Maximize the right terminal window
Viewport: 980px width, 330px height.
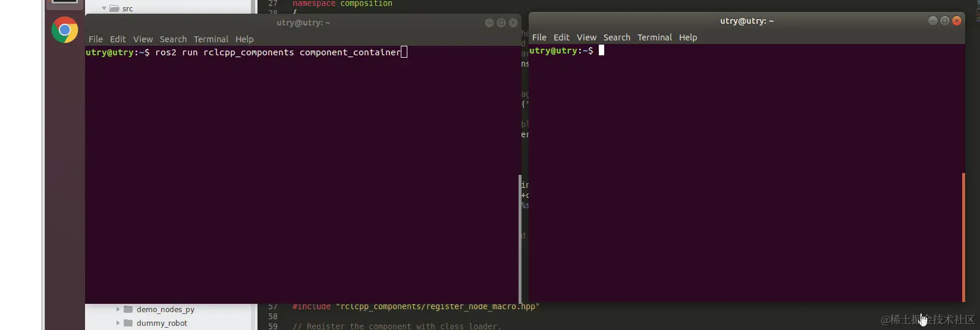click(x=945, y=21)
